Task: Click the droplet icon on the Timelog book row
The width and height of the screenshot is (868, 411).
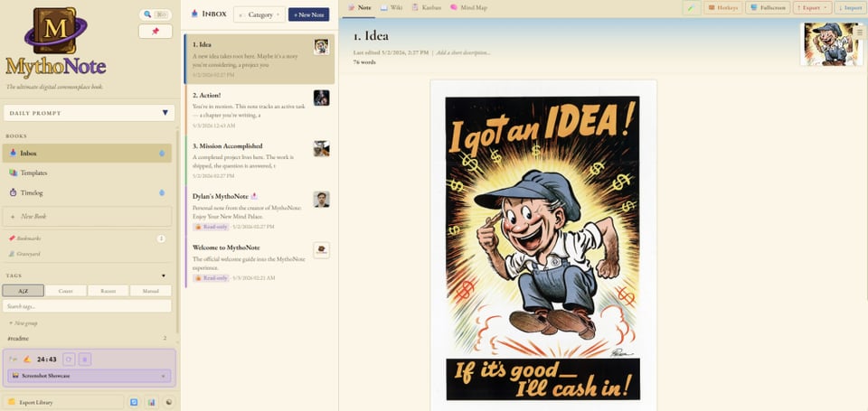Action: [162, 192]
